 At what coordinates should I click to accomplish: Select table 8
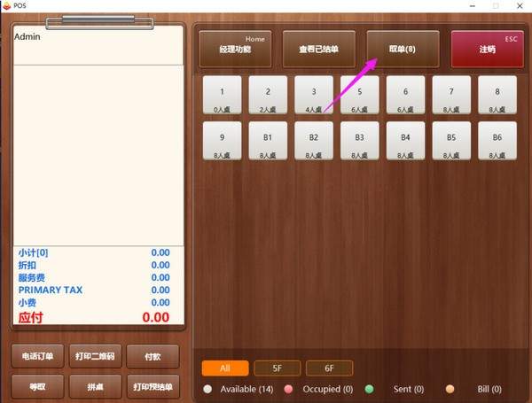[497, 95]
